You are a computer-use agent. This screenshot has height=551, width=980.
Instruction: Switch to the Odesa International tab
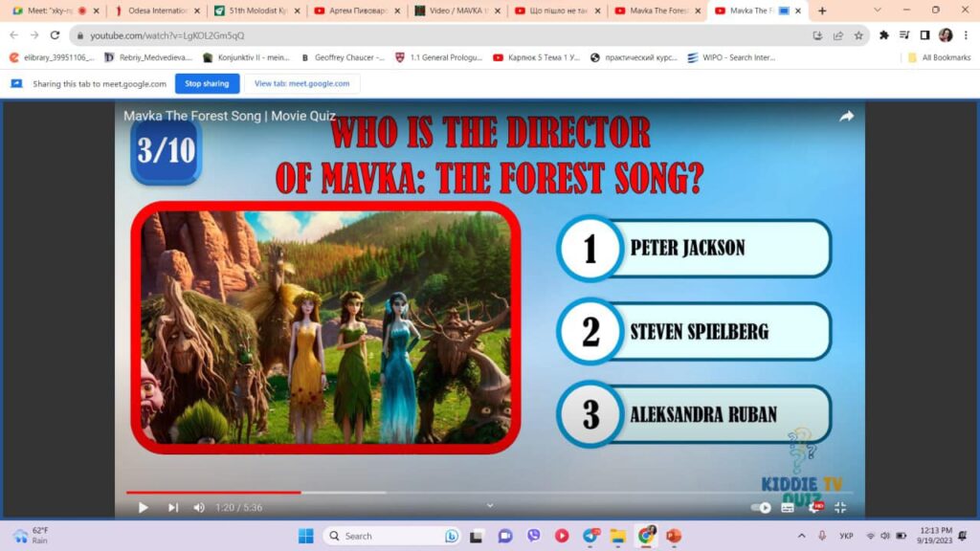click(x=158, y=11)
